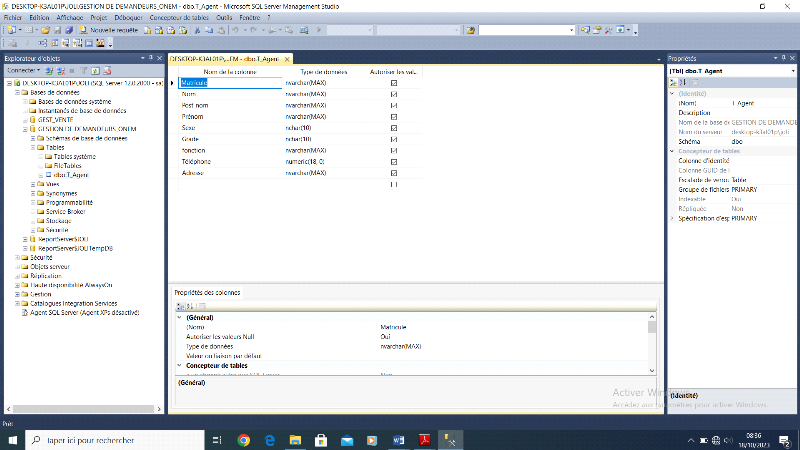The width and height of the screenshot is (800, 450).
Task: Open the object selector dropdown in Propriétés
Action: pos(793,71)
